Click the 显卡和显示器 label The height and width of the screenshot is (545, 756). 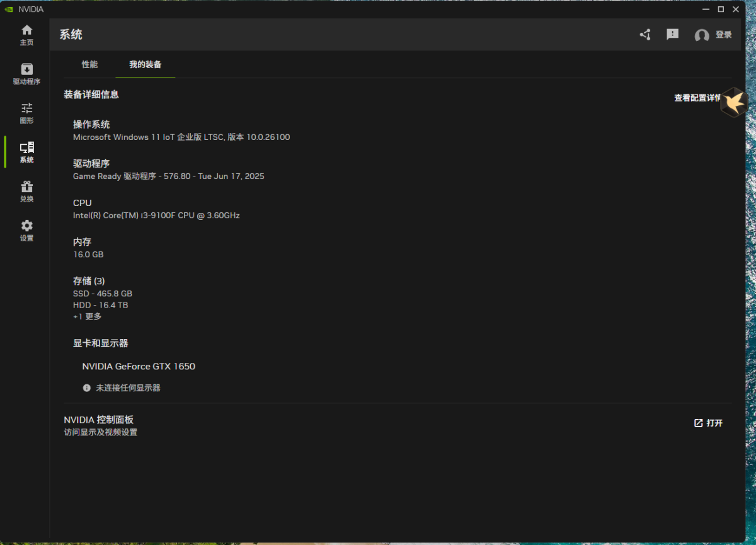(x=101, y=343)
